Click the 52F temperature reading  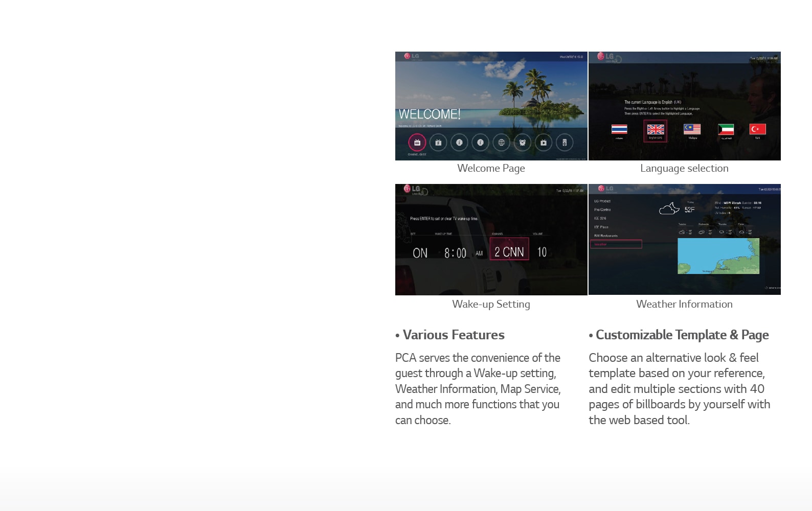click(x=689, y=210)
